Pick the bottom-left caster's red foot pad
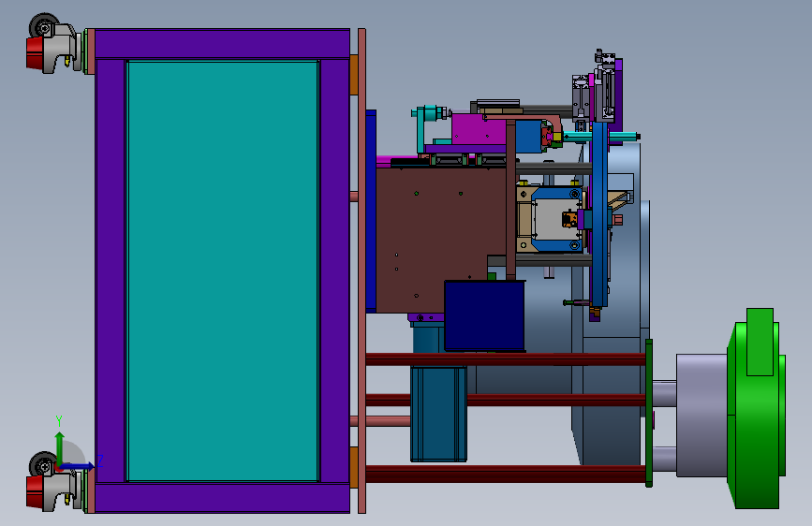The height and width of the screenshot is (526, 812). pos(36,491)
